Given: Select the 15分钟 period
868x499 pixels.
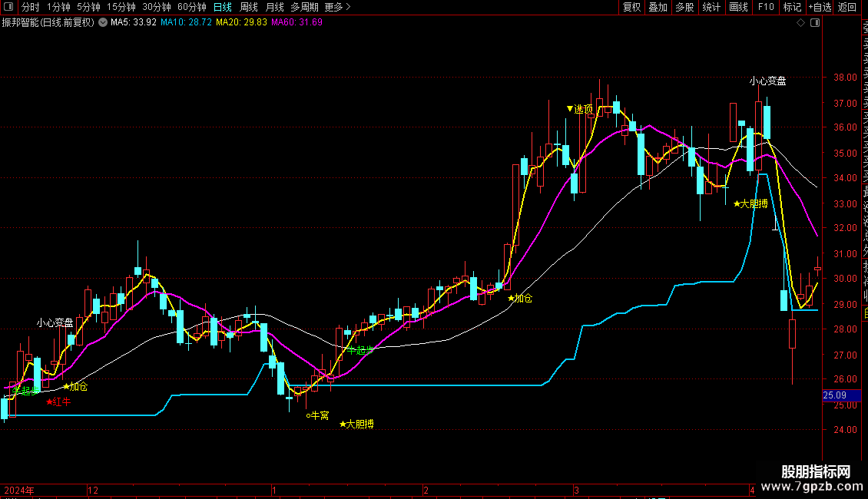Looking at the screenshot, I should 121,7.
